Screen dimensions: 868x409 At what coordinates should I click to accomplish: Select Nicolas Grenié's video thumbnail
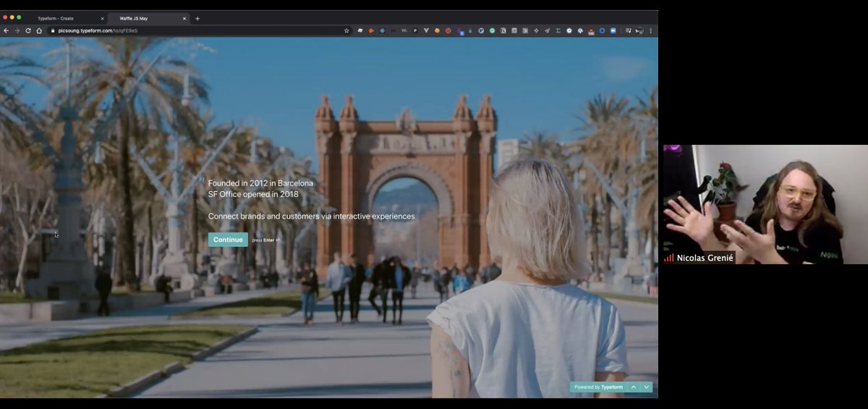(765, 204)
